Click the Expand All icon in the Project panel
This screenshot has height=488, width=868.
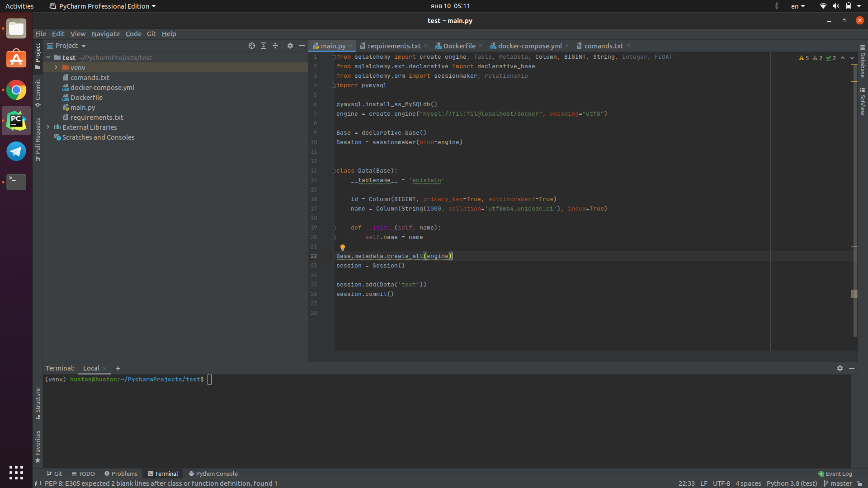point(264,46)
